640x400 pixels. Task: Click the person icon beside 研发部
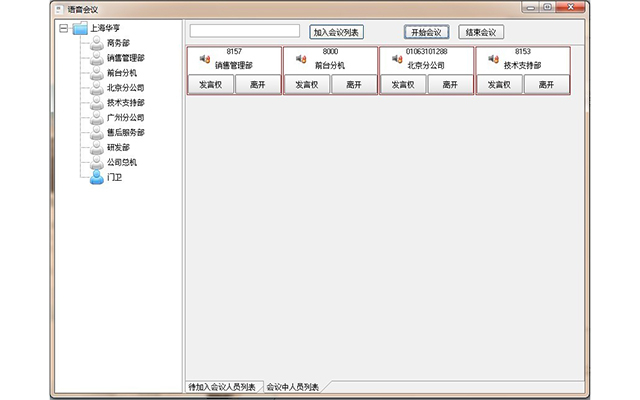click(x=96, y=147)
